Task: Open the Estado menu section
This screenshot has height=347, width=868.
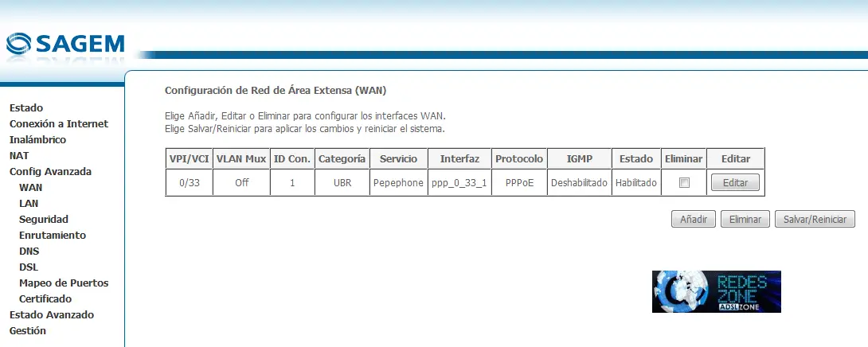Action: (x=26, y=108)
